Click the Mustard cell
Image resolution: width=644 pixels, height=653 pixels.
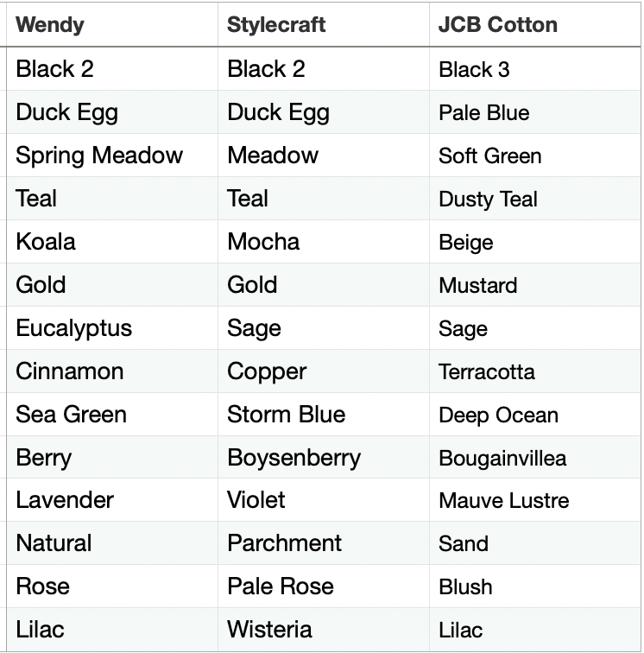(x=535, y=285)
